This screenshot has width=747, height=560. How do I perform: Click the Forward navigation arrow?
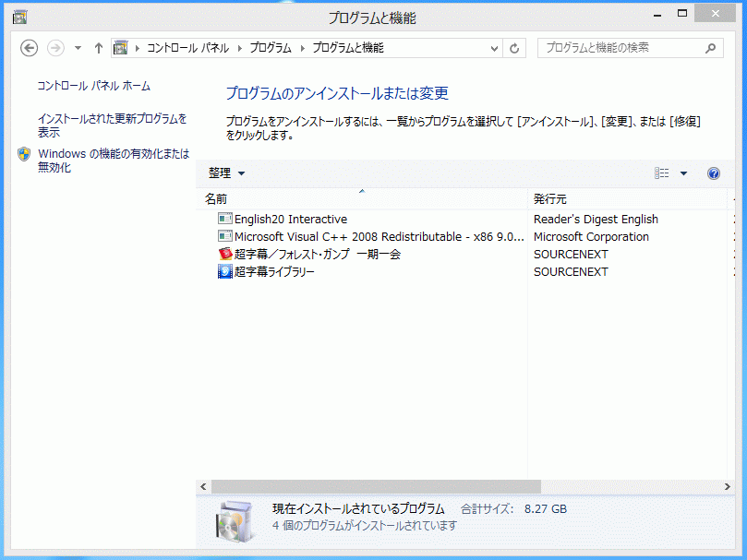[x=55, y=48]
